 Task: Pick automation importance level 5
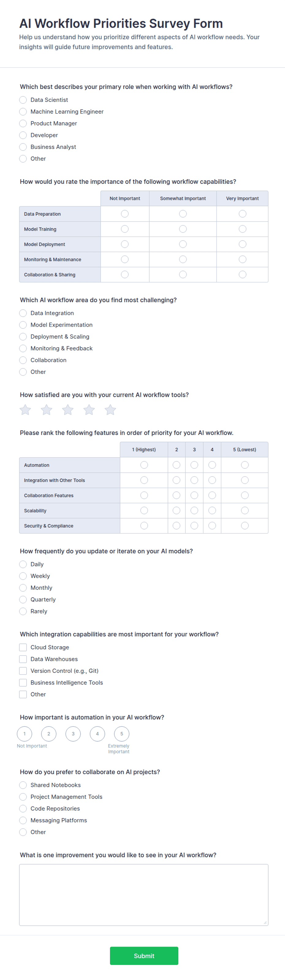coord(122,733)
